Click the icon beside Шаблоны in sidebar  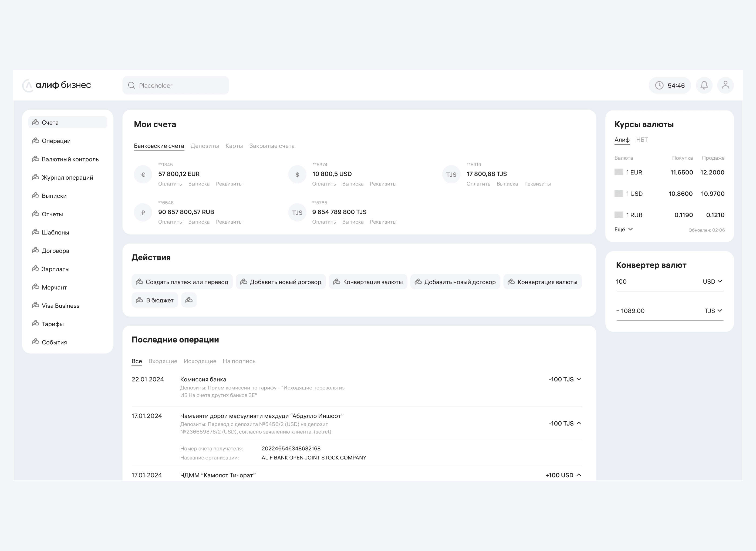(36, 232)
